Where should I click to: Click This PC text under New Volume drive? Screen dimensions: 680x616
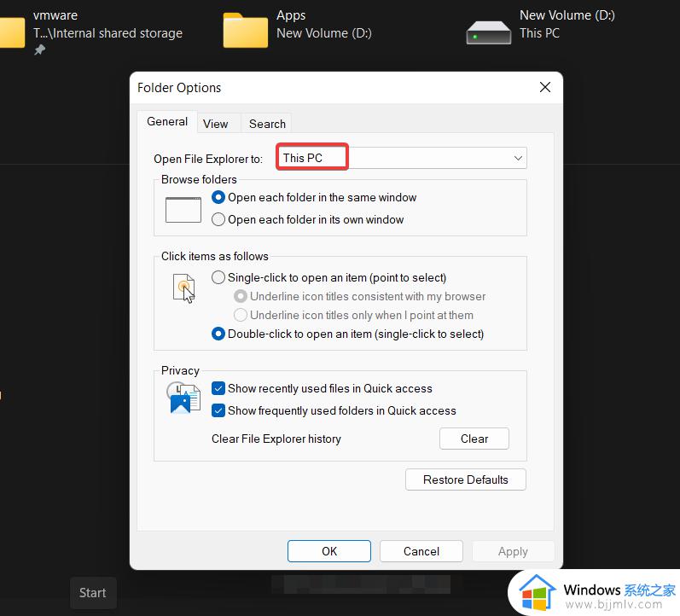coord(539,33)
